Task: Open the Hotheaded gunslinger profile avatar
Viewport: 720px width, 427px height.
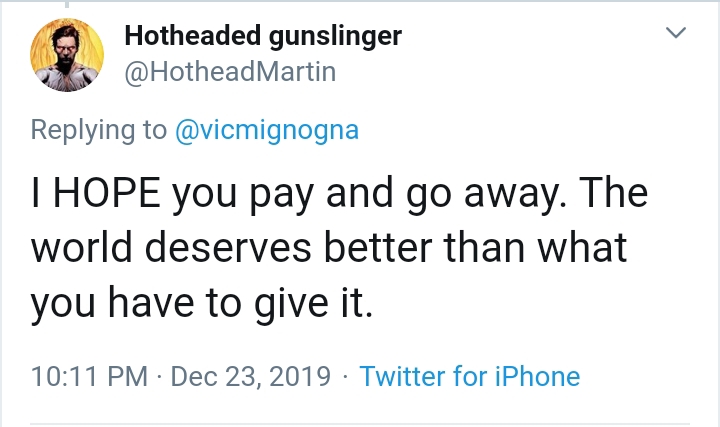Action: (67, 55)
